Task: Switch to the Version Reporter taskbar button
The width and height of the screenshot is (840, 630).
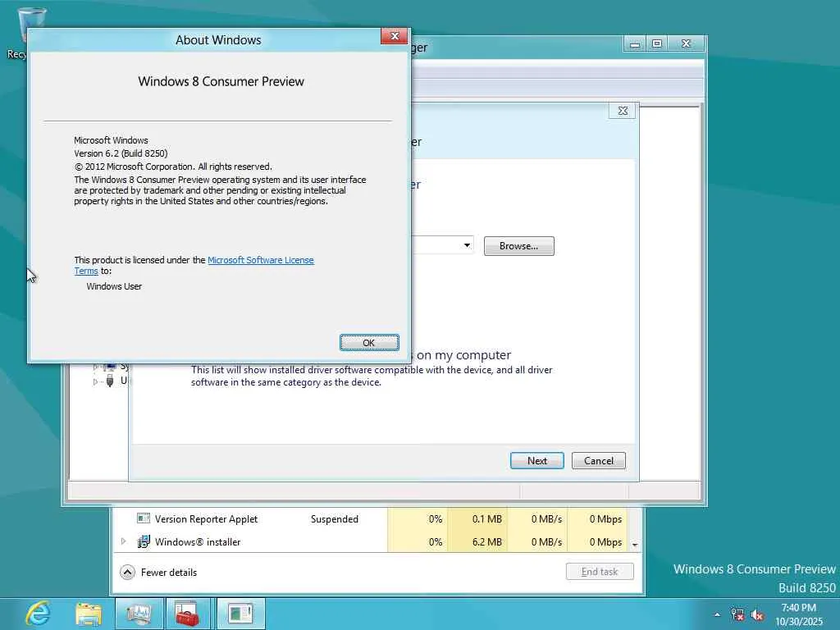Action: tap(240, 614)
